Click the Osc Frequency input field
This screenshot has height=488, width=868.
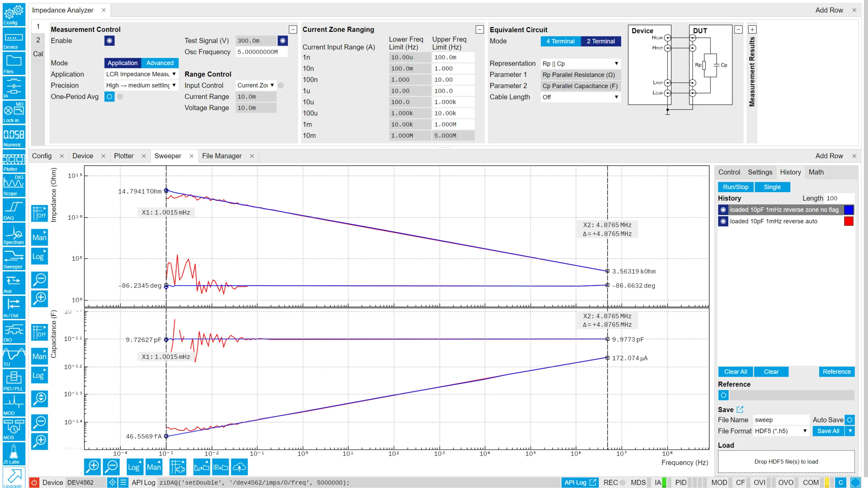pyautogui.click(x=262, y=52)
